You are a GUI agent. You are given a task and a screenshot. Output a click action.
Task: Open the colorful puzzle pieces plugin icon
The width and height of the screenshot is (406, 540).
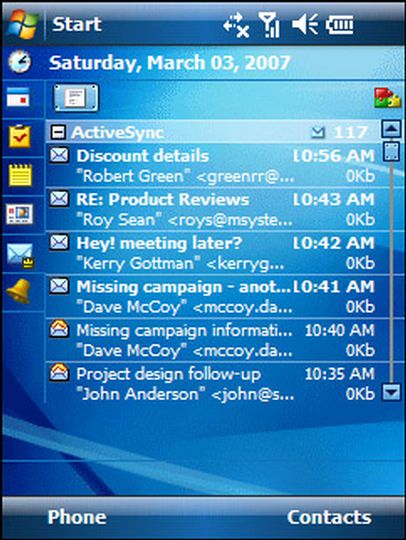[387, 98]
